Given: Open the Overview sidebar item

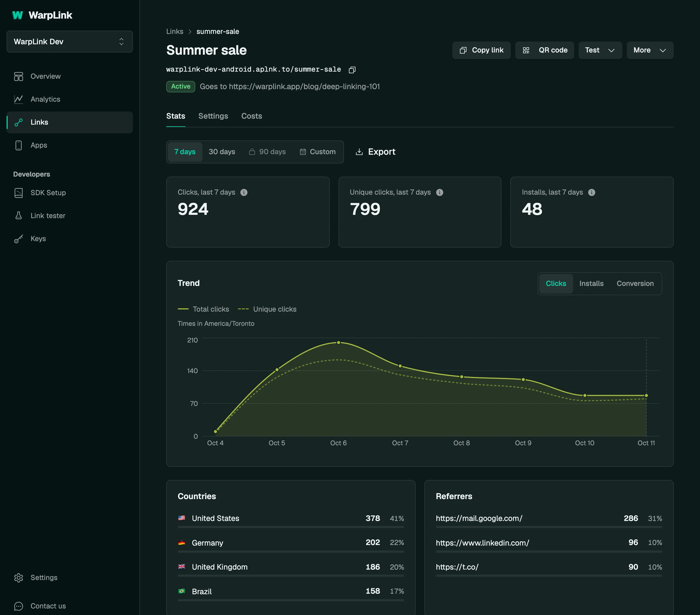Looking at the screenshot, I should click(69, 76).
